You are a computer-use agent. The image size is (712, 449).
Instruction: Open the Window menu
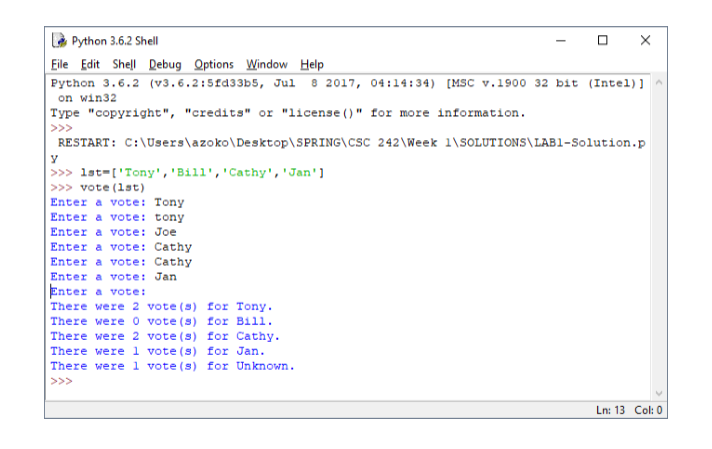(267, 64)
